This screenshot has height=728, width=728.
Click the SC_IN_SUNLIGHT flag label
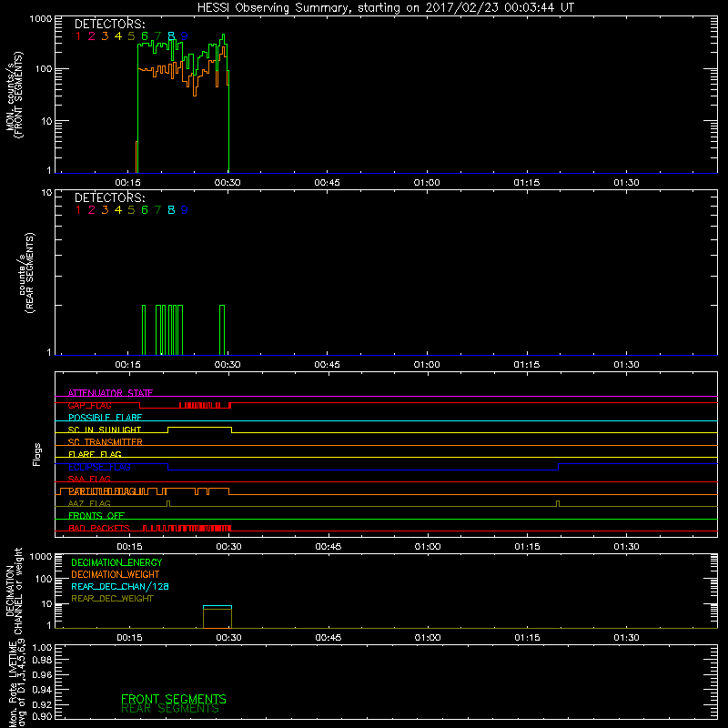click(105, 430)
